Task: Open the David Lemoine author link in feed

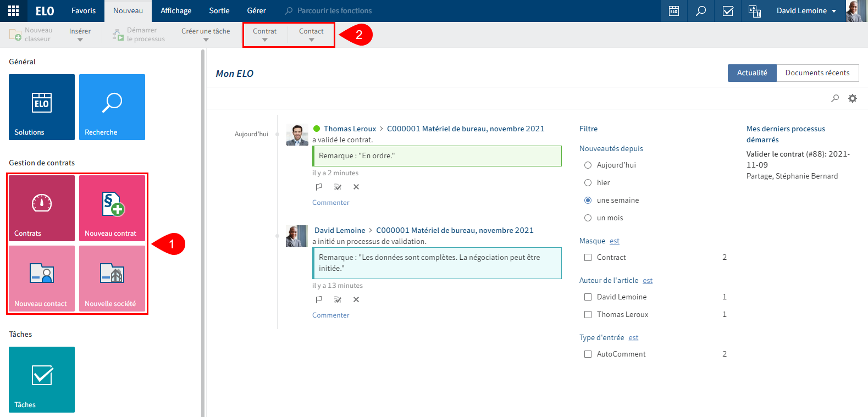Action: [340, 230]
